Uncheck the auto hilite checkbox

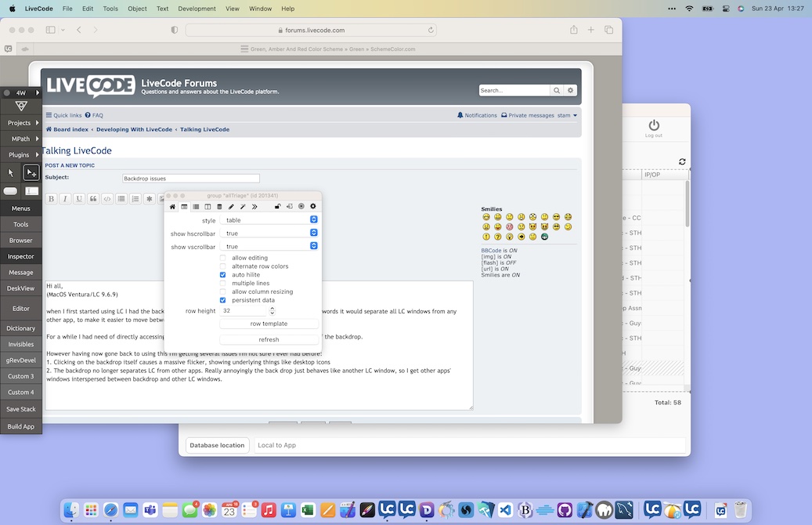point(223,275)
